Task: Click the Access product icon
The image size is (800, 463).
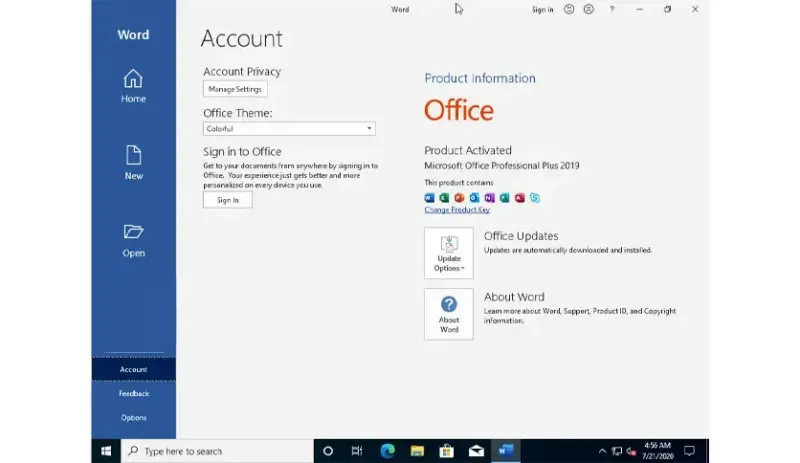Action: [519, 198]
